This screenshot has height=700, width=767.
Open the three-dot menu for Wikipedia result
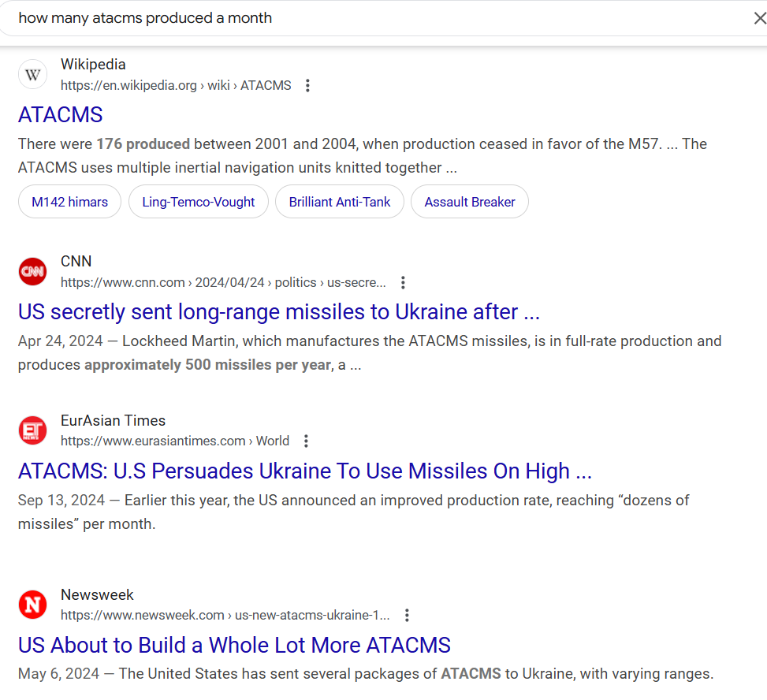(x=307, y=85)
